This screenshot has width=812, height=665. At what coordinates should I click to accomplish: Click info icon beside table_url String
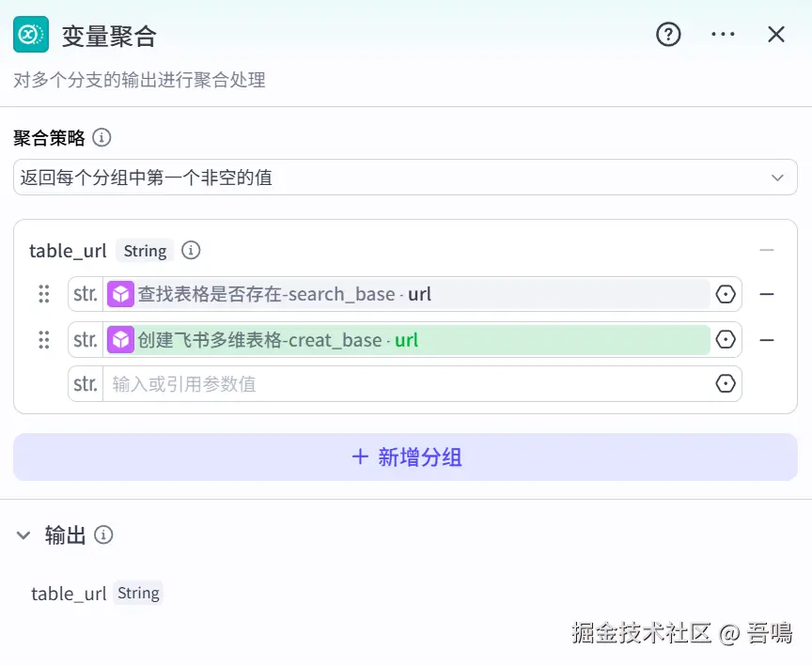[x=191, y=251]
